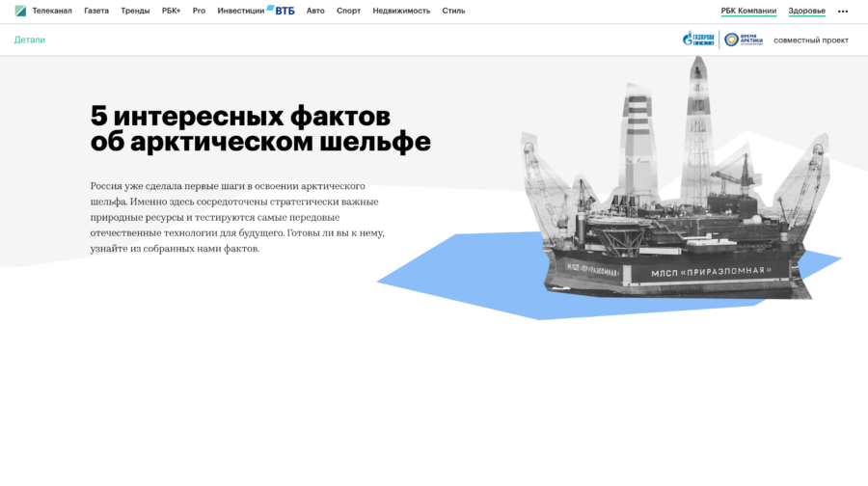This screenshot has height=486, width=868.
Task: Open the РБК Компании link
Action: click(x=748, y=11)
